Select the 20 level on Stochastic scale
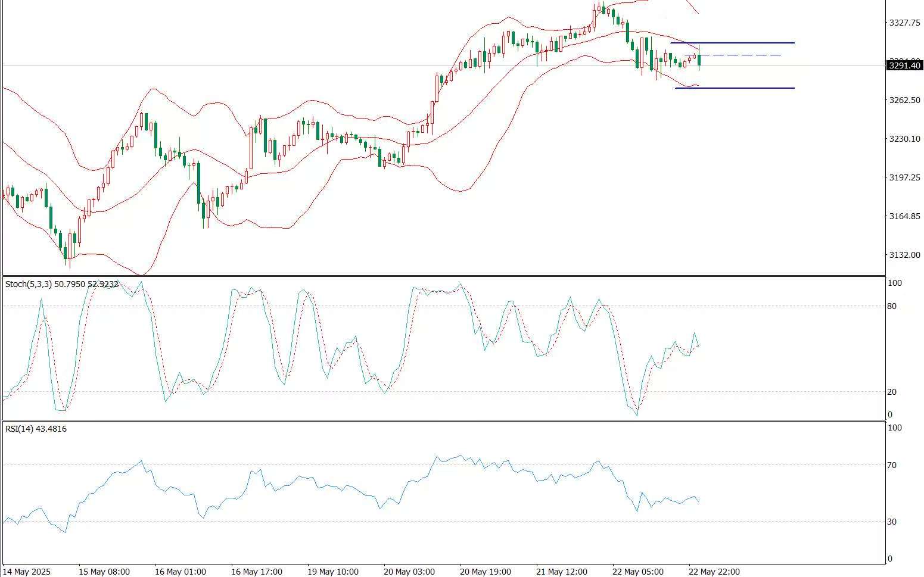The image size is (924, 577). pos(892,392)
